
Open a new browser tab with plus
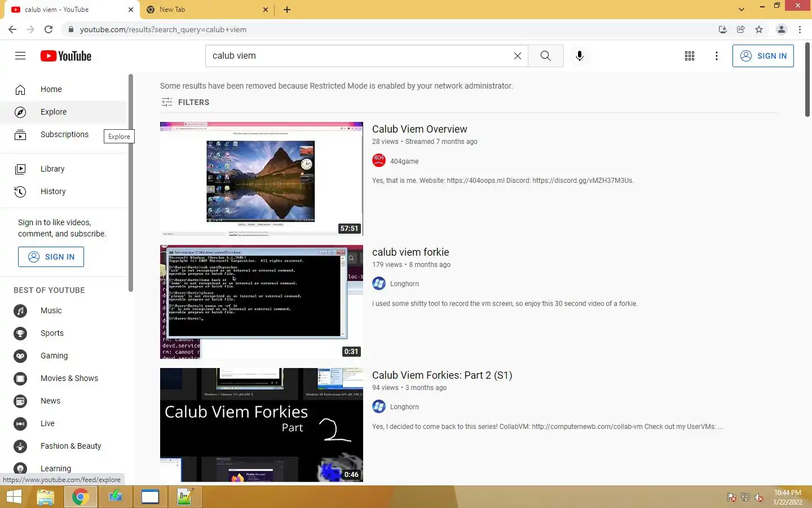[x=286, y=10]
